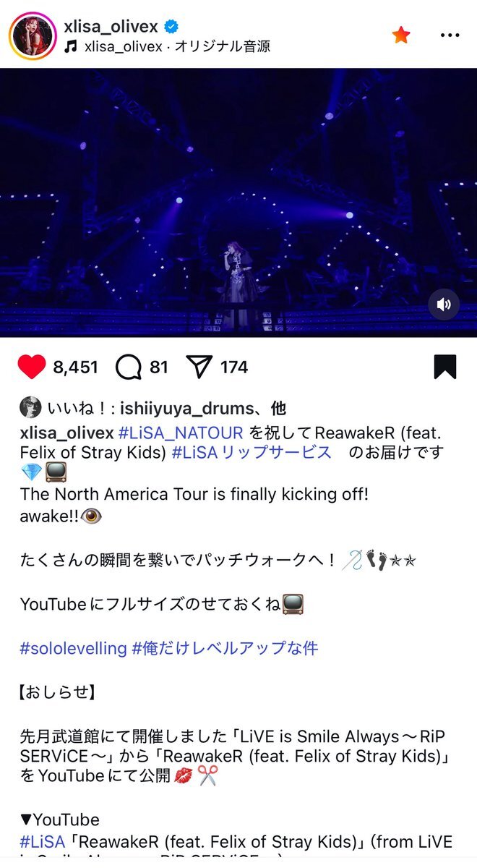477x868 pixels.
Task: Open the #sololevelling hashtag
Action: pyautogui.click(x=73, y=648)
